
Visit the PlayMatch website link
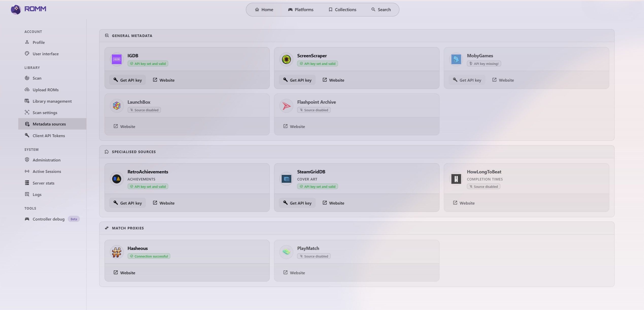294,272
